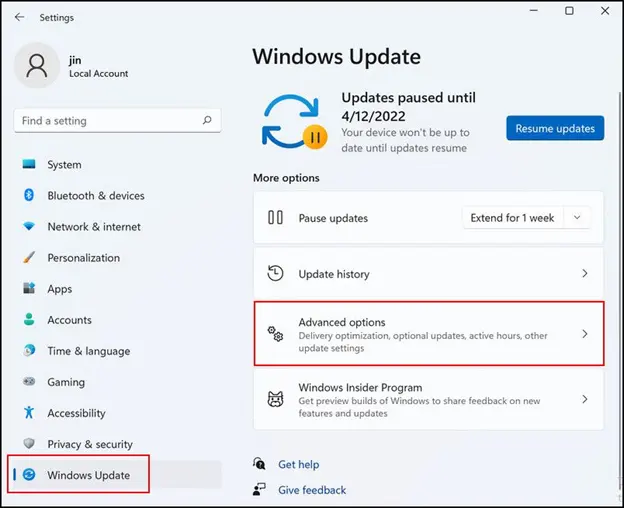Open the Get help link

point(298,464)
